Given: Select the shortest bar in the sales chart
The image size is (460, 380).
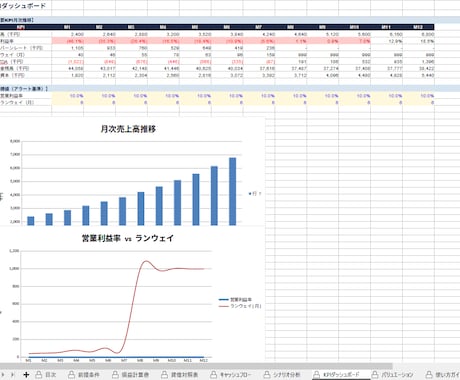Looking at the screenshot, I should tap(31, 221).
